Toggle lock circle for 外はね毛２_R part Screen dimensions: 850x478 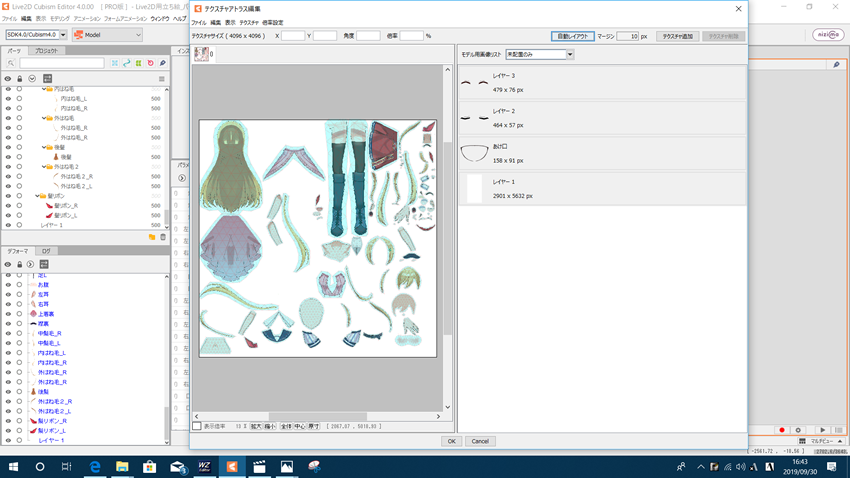pos(20,177)
